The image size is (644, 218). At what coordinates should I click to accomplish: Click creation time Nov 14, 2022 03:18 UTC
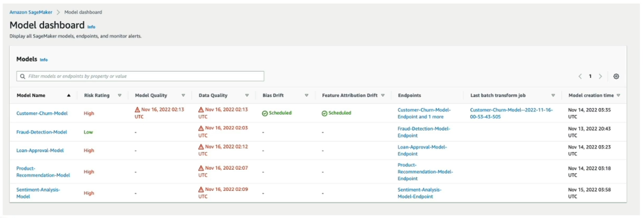(x=590, y=171)
